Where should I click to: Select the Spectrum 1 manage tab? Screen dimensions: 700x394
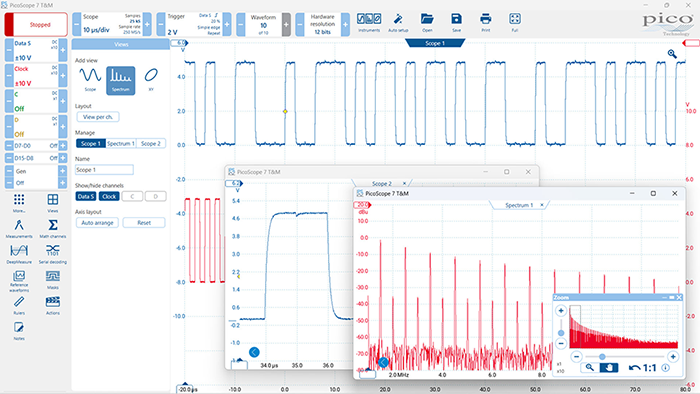pos(121,143)
